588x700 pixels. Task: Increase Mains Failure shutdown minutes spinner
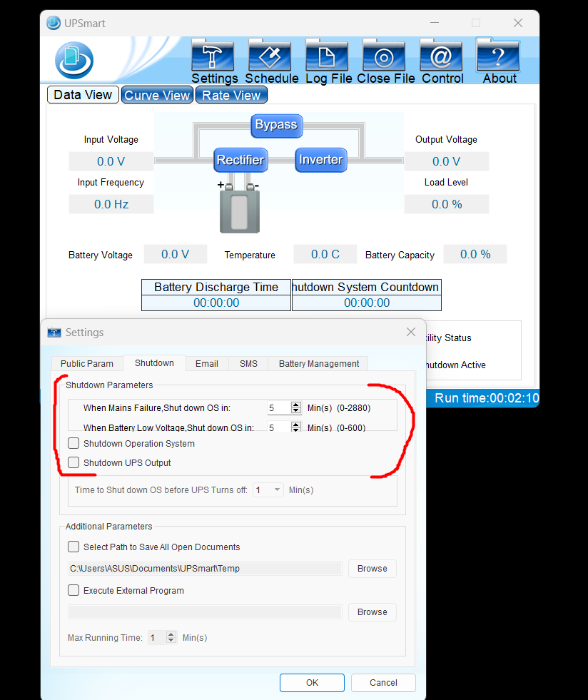296,405
